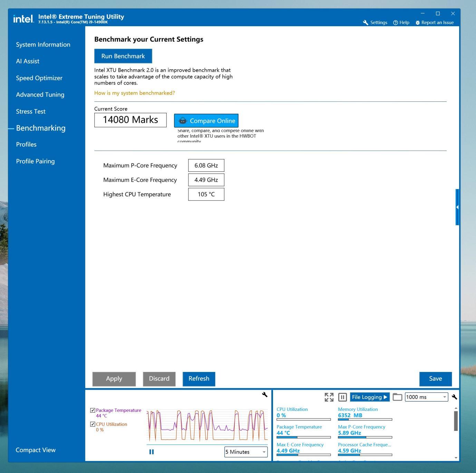This screenshot has height=473, width=476.
Task: Click the Help question mark icon
Action: (x=396, y=22)
